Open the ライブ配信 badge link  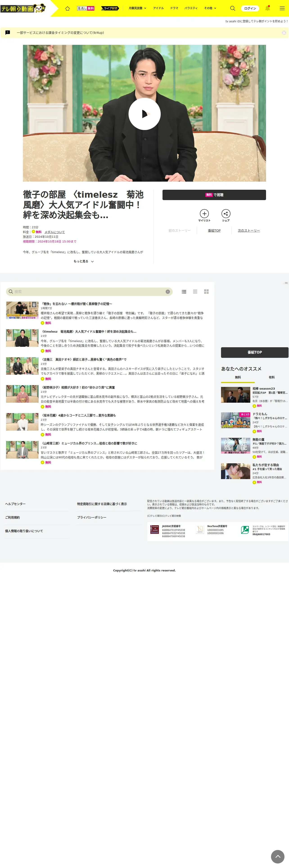click(110, 8)
